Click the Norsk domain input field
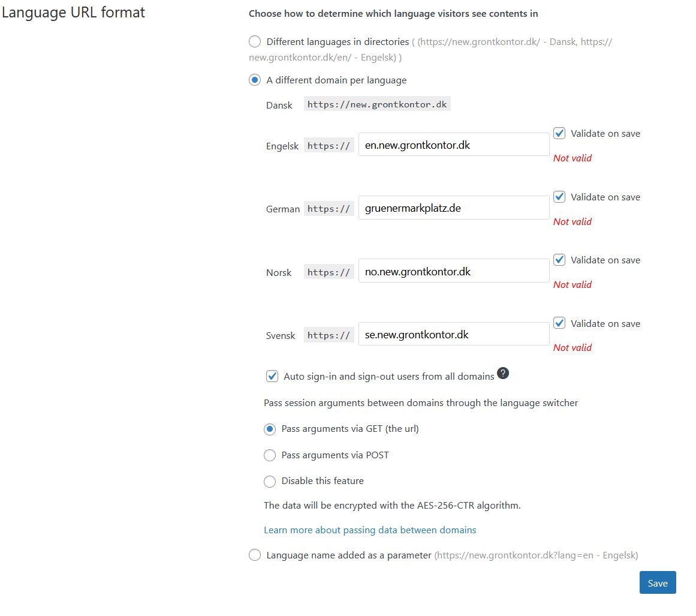 (453, 271)
